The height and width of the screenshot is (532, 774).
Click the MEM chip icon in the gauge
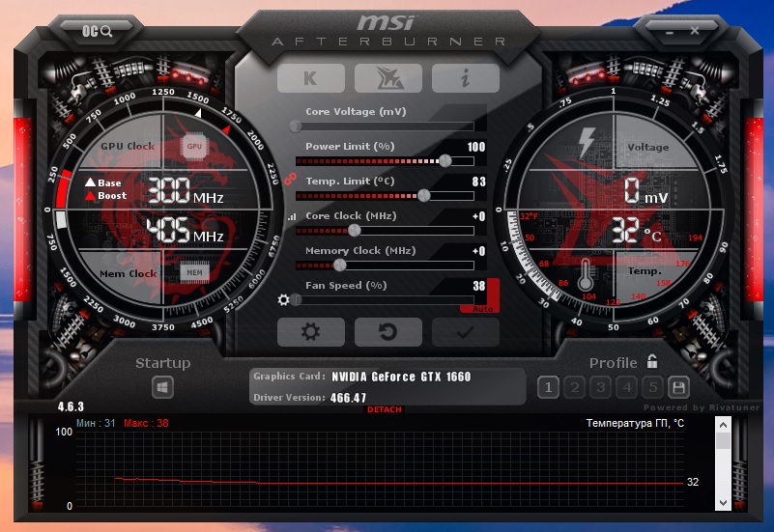194,272
